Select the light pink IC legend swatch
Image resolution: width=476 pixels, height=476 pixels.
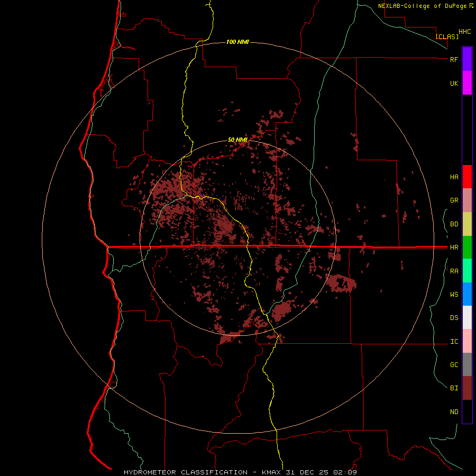click(x=467, y=341)
